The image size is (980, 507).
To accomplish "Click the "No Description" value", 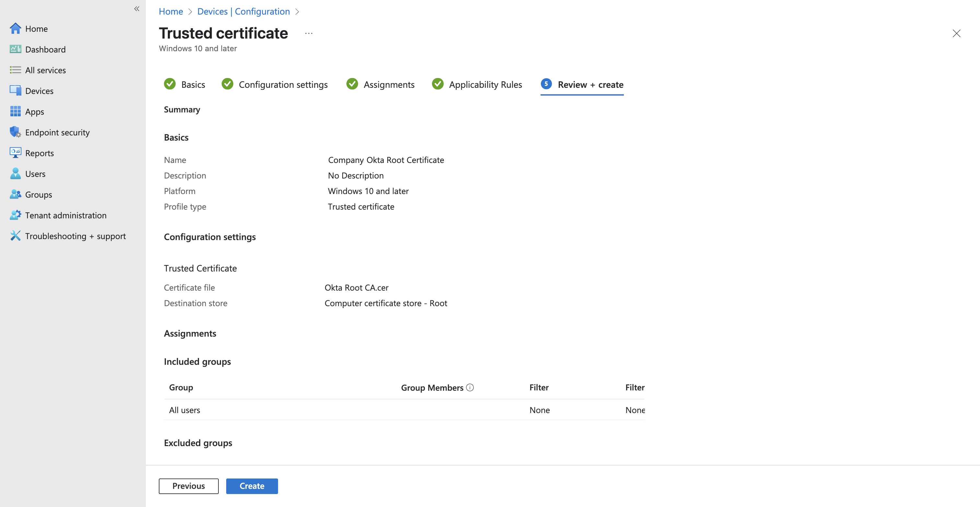I will 356,175.
